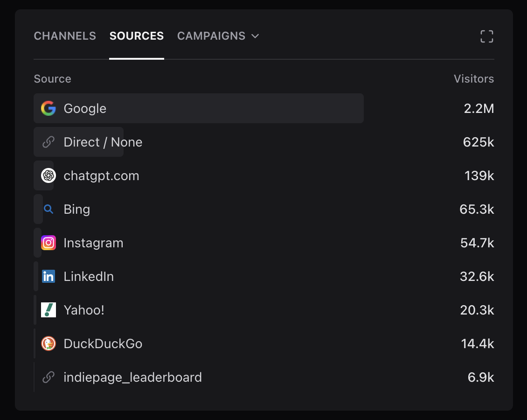
Task: Click the Google logo icon
Action: (x=49, y=109)
